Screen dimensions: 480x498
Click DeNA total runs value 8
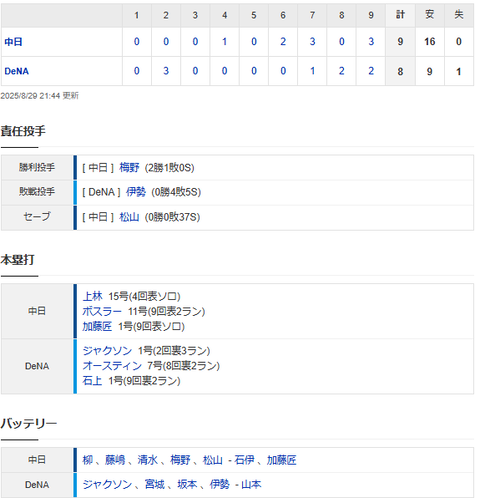[400, 71]
